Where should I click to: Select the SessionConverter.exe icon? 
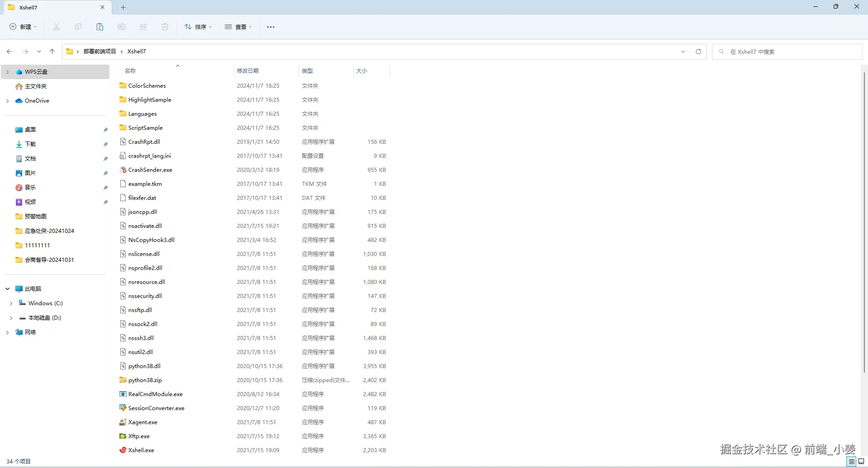click(123, 408)
